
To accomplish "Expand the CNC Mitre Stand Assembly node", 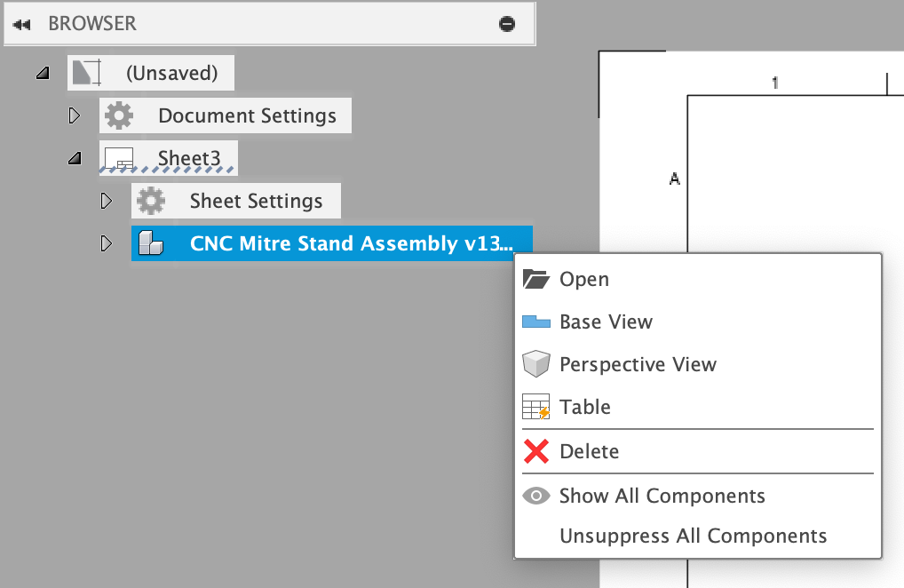I will click(107, 243).
